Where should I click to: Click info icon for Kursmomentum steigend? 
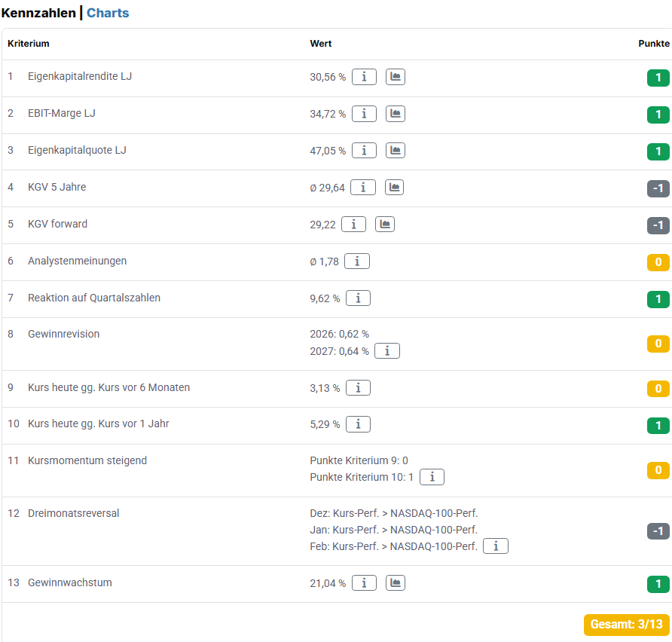tap(432, 477)
